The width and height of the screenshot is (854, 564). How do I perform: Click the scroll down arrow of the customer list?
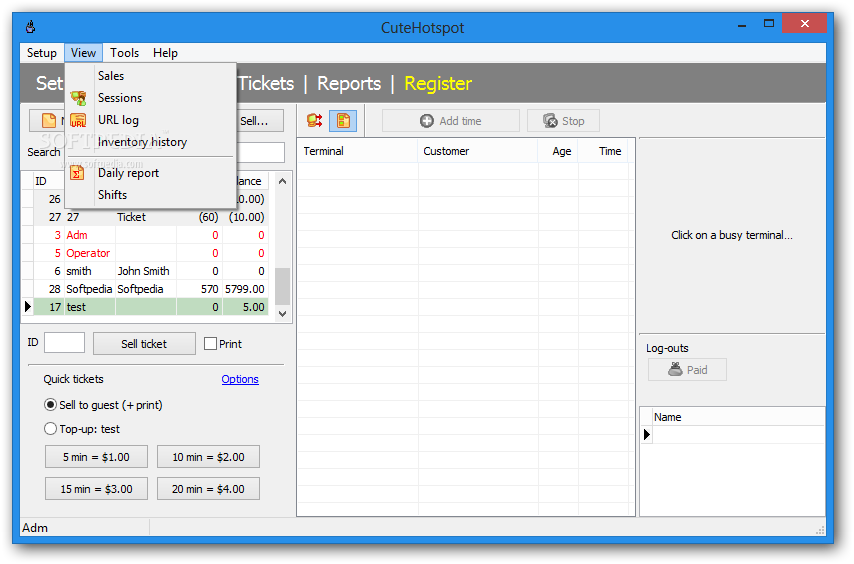[x=282, y=314]
